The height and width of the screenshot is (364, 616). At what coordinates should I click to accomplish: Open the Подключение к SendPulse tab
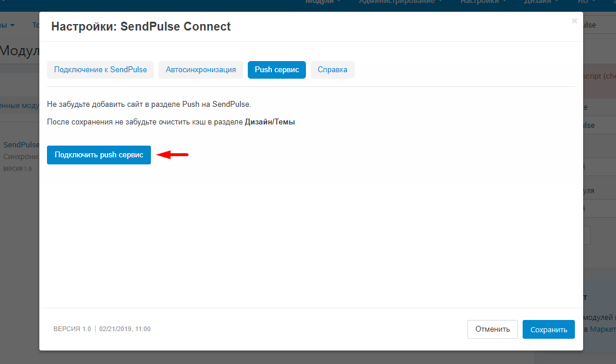pyautogui.click(x=100, y=70)
